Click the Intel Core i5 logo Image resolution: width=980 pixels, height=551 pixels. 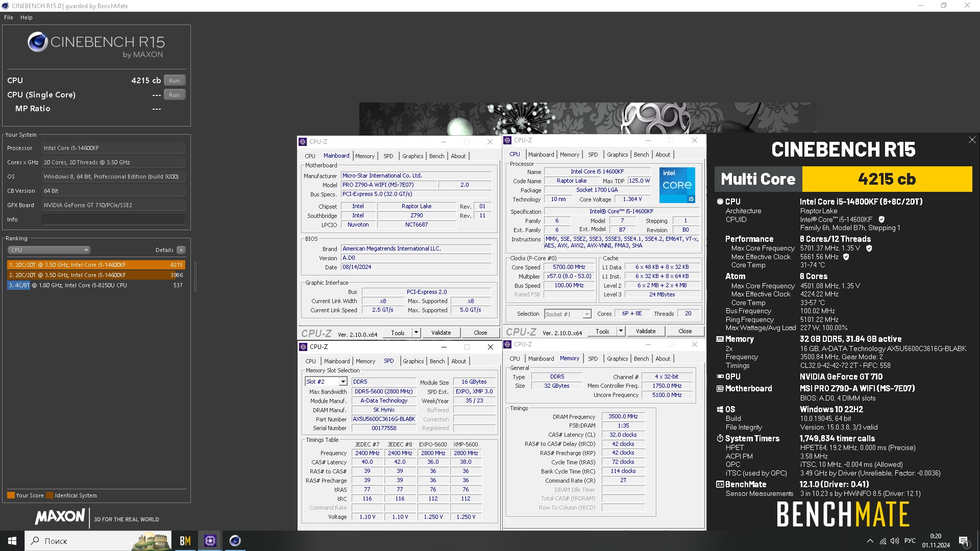677,185
